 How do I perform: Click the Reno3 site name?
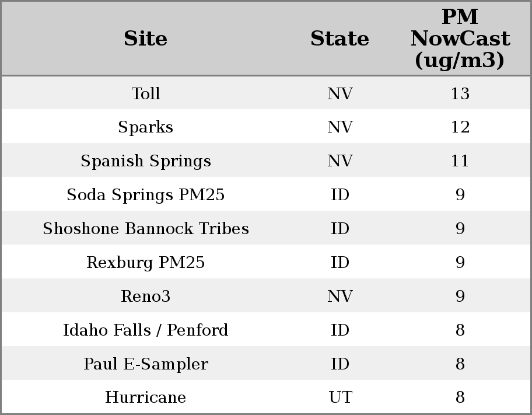[145, 297]
